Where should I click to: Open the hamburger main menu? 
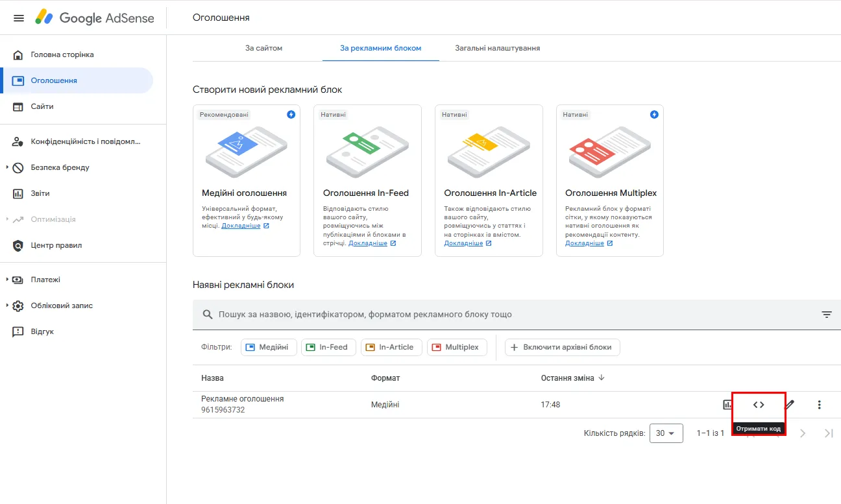[19, 18]
